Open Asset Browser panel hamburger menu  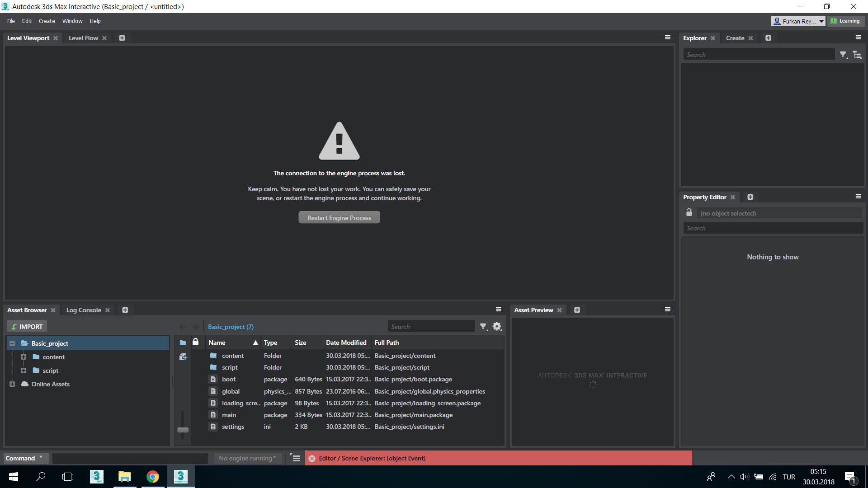[x=499, y=310]
